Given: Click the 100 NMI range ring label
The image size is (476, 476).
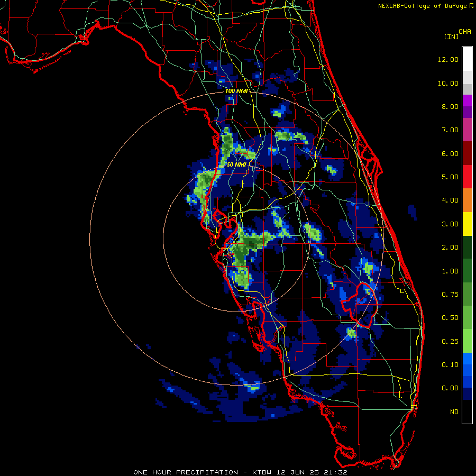Looking at the screenshot, I should tap(236, 91).
